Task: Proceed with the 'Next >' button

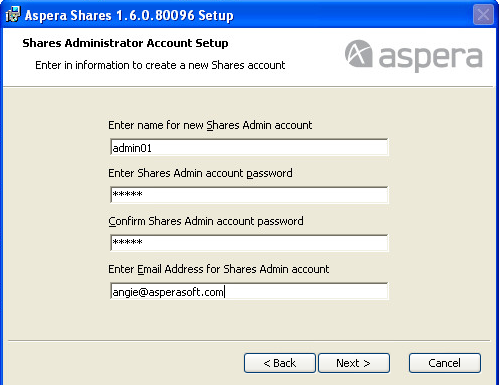Action: pos(354,363)
